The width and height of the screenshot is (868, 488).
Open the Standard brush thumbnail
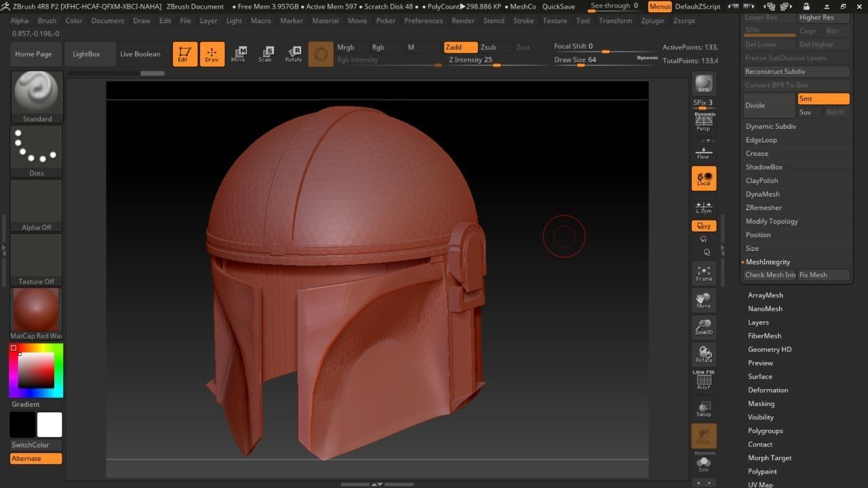coord(37,97)
